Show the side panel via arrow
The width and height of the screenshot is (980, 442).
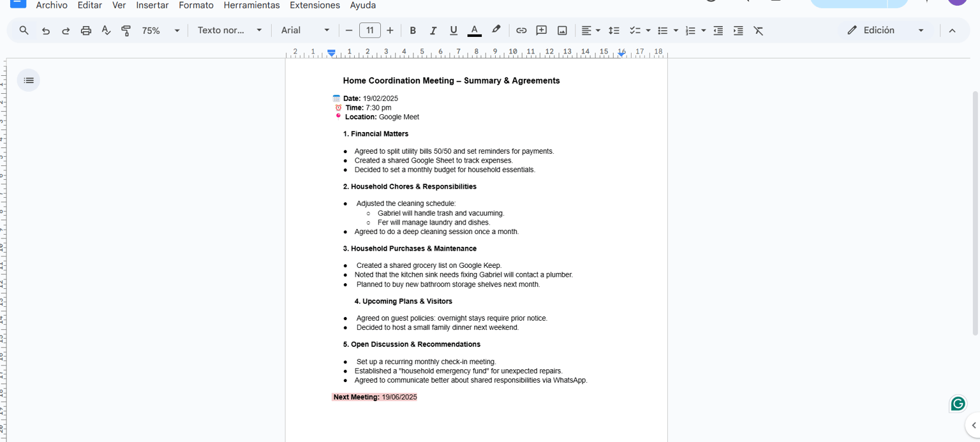(973, 425)
